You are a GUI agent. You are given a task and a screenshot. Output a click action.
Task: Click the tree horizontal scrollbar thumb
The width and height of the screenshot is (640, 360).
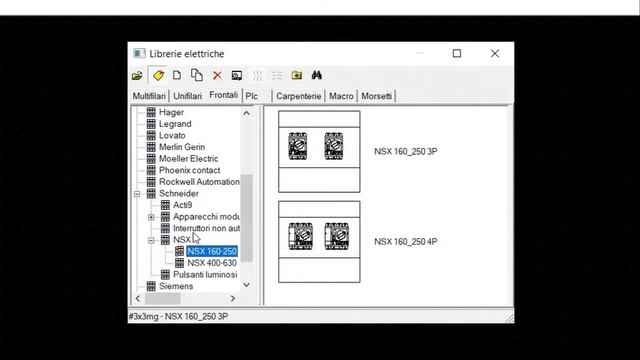tap(163, 299)
